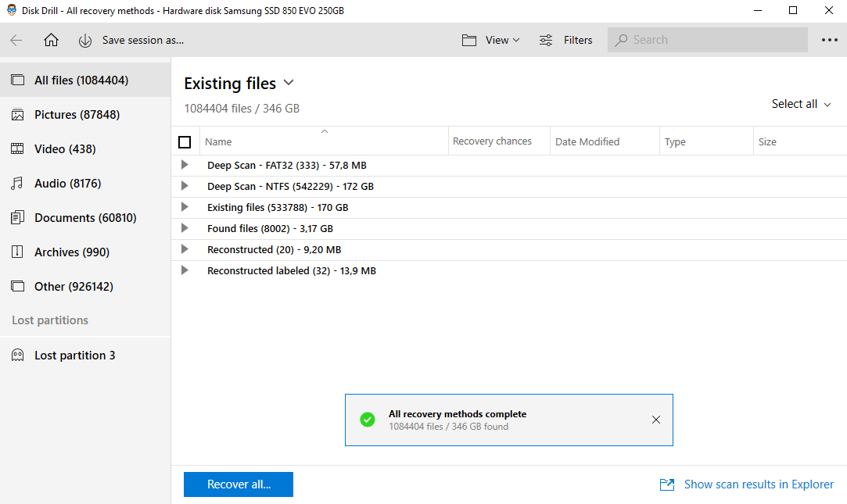The height and width of the screenshot is (504, 847).
Task: Click the back arrow icon
Action: click(16, 41)
